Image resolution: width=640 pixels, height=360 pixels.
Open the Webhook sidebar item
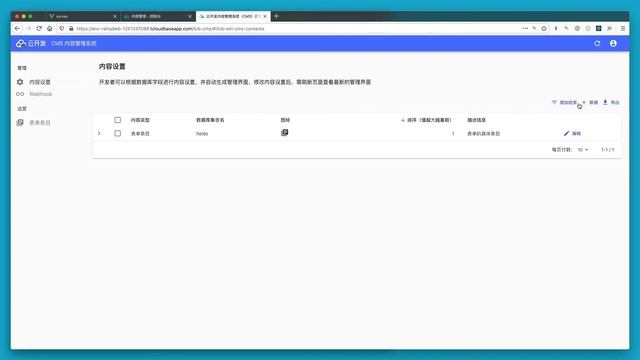point(40,94)
